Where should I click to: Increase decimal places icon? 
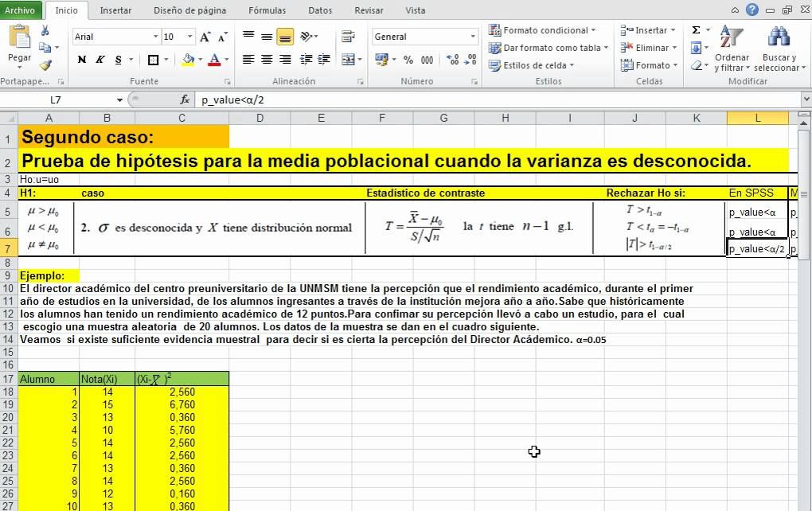tap(453, 60)
